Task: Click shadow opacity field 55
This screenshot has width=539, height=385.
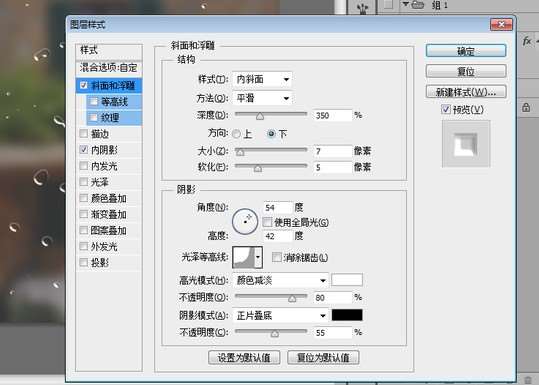Action: point(333,332)
